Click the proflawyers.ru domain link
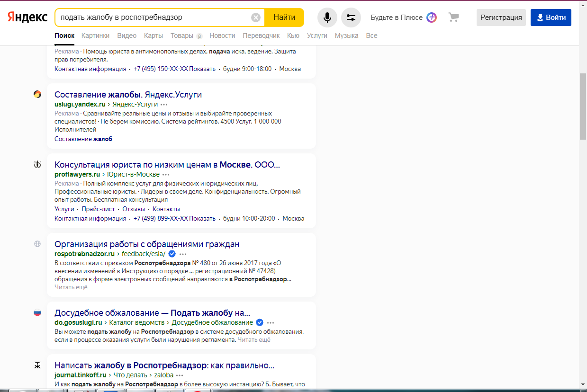Image resolution: width=587 pixels, height=392 pixels. click(x=77, y=174)
